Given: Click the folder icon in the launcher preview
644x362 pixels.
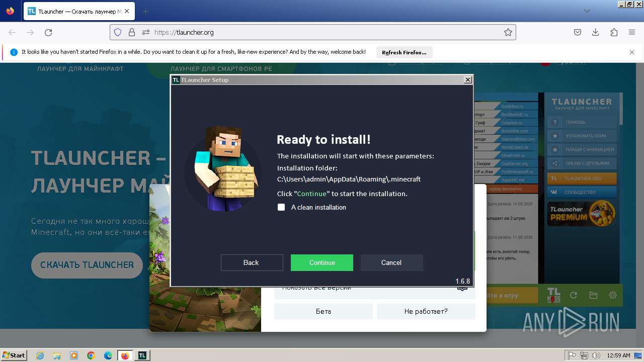Looking at the screenshot, I should click(593, 296).
